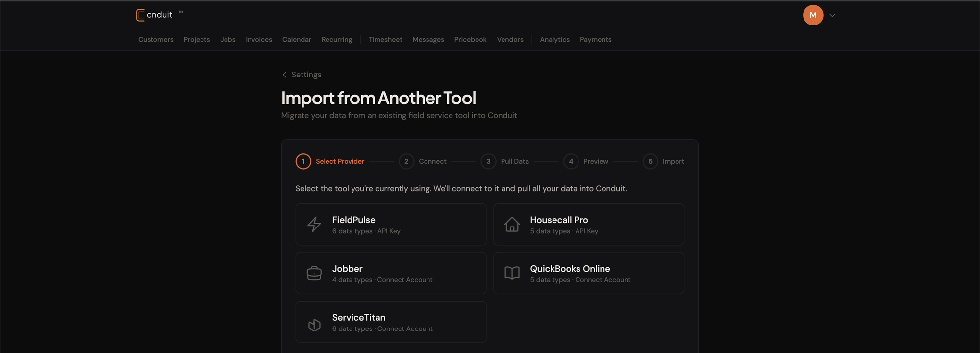Viewport: 980px width, 353px height.
Task: Click the orange M user avatar
Action: tap(813, 15)
